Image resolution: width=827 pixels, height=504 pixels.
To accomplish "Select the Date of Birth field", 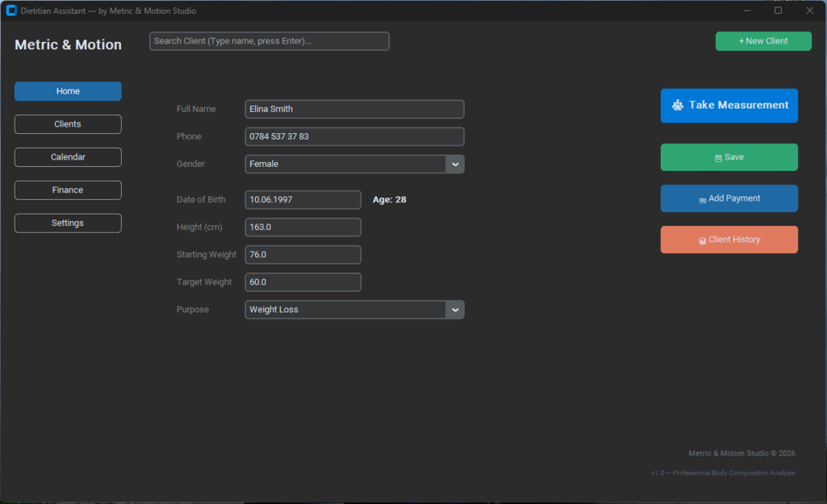I will point(304,200).
